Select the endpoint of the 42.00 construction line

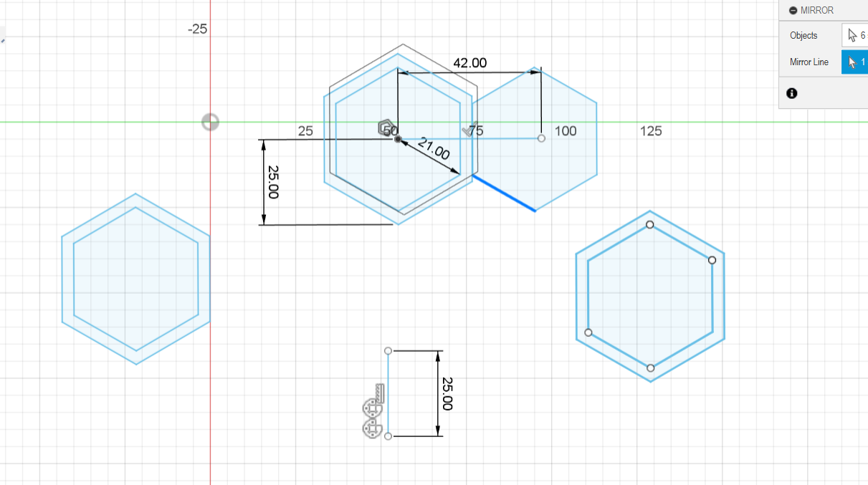pos(541,138)
